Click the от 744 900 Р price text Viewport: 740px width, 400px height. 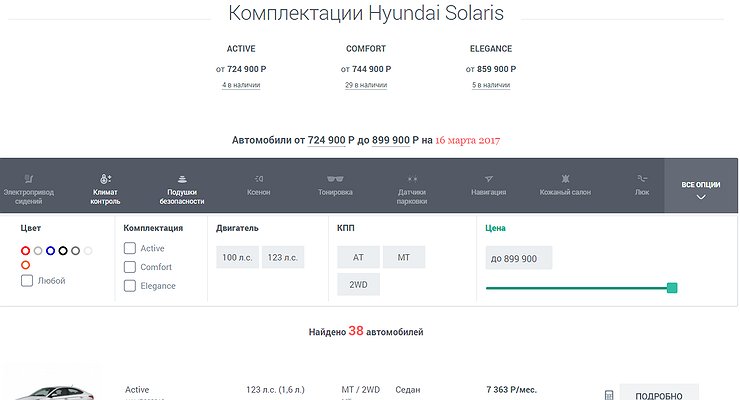pos(366,69)
